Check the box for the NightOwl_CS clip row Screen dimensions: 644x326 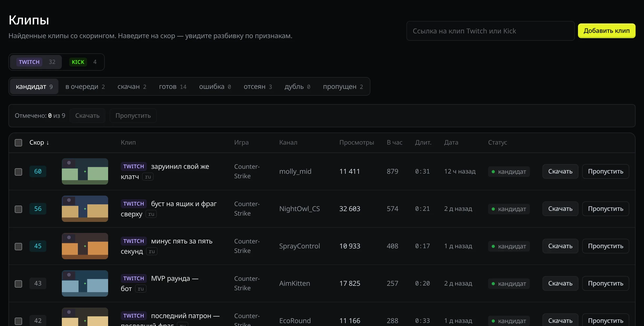(x=18, y=209)
